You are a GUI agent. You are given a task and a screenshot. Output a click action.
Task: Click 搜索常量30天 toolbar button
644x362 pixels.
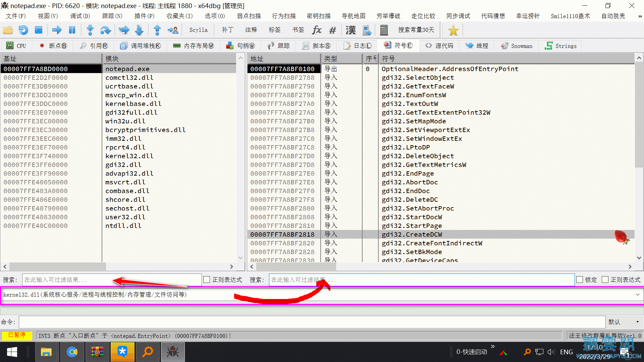point(416,30)
